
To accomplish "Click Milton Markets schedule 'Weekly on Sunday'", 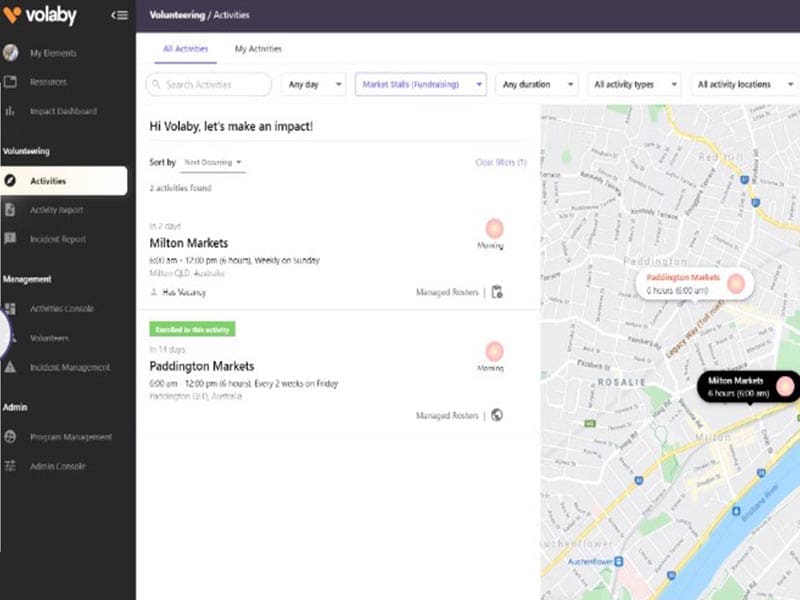I will click(x=287, y=260).
